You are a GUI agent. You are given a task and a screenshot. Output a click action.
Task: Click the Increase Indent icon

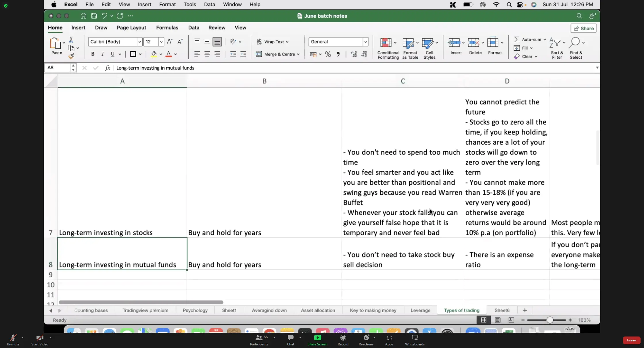point(243,54)
